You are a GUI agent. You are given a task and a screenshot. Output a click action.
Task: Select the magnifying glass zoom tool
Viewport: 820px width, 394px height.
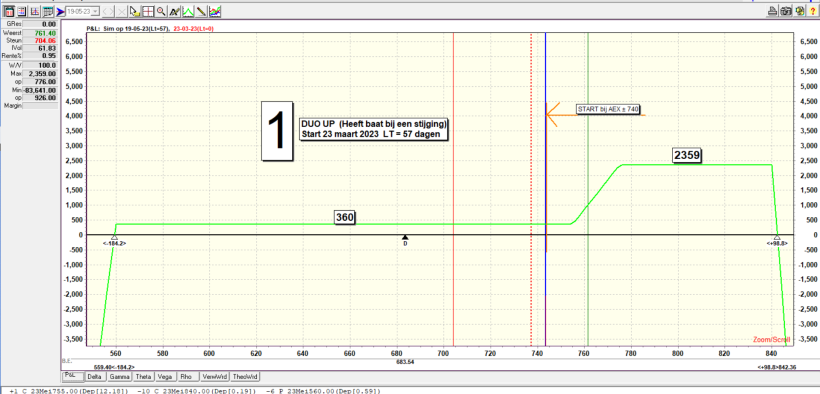coord(161,11)
